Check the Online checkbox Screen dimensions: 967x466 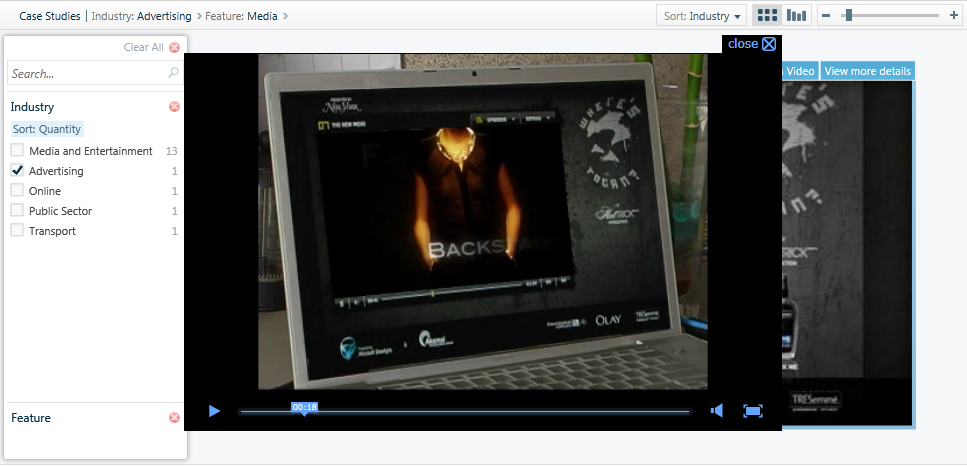[17, 190]
